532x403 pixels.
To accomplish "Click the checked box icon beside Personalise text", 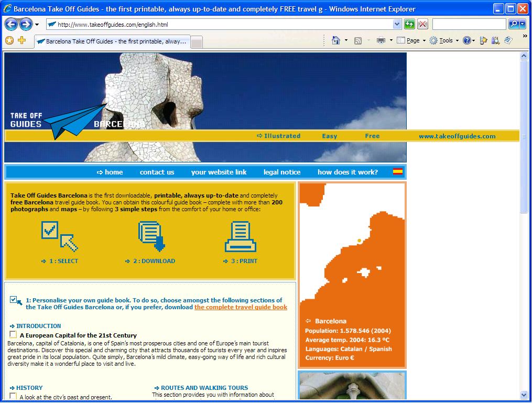I will [x=16, y=301].
